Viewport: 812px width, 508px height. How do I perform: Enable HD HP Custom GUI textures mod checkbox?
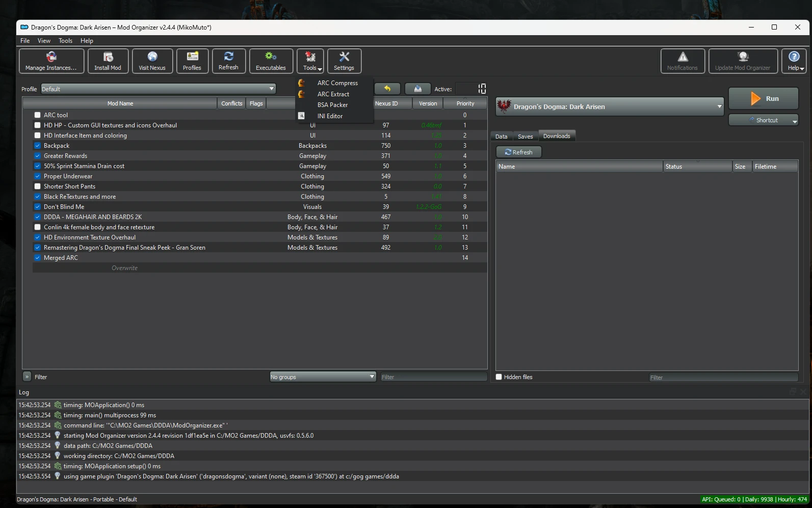coord(37,125)
